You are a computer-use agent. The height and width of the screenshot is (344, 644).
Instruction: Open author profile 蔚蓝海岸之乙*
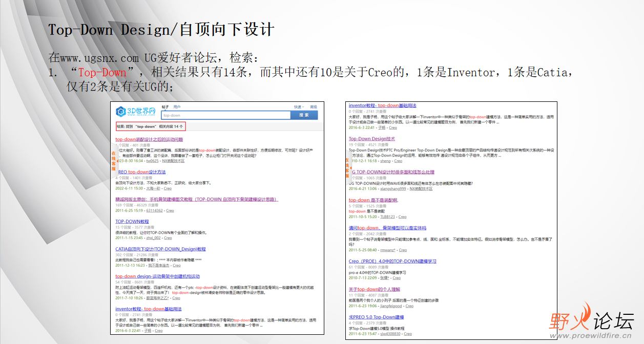coord(158,298)
